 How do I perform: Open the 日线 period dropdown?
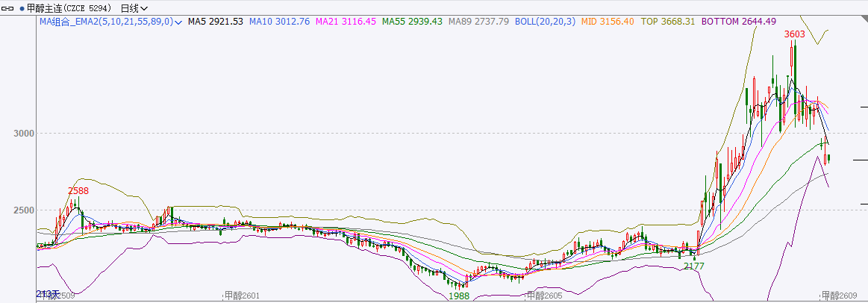pyautogui.click(x=134, y=8)
